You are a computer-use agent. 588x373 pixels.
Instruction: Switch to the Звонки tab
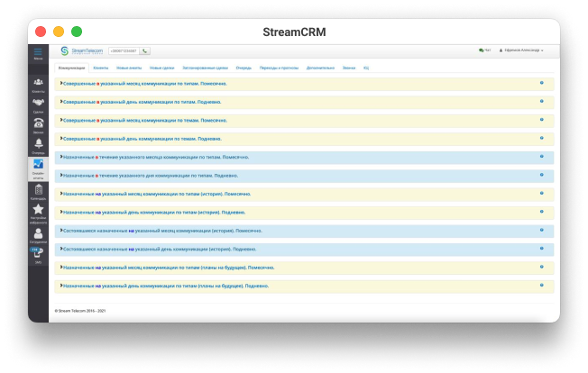coord(349,68)
